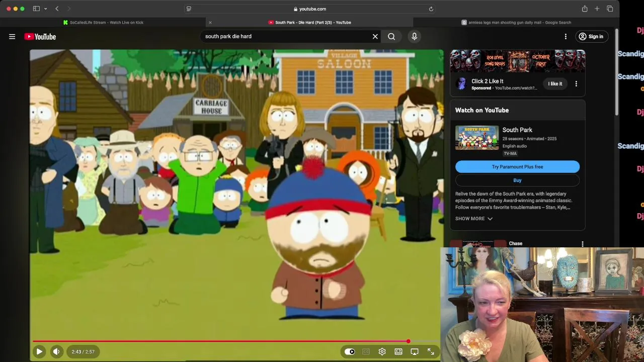
Task: Open video settings gear
Action: click(x=382, y=351)
